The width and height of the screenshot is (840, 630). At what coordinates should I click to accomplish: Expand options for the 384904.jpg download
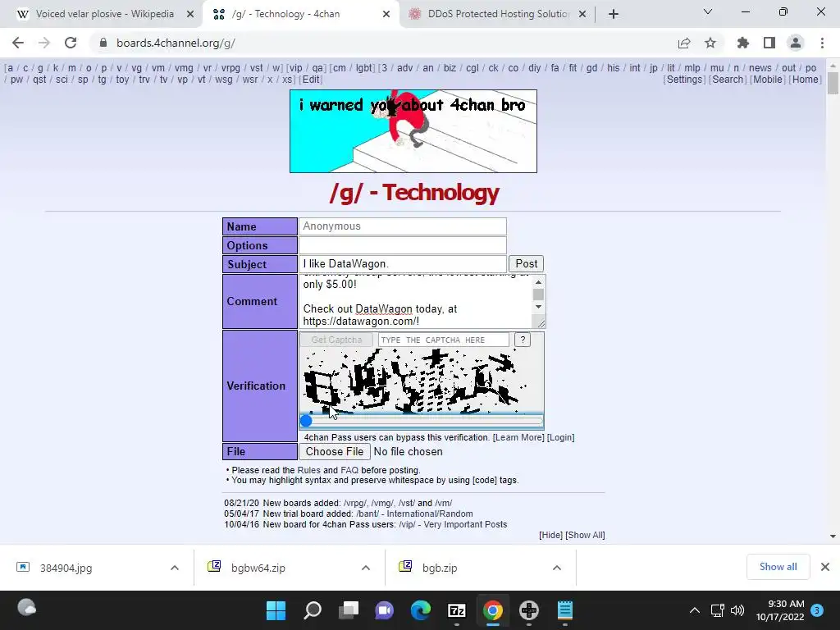(x=175, y=568)
